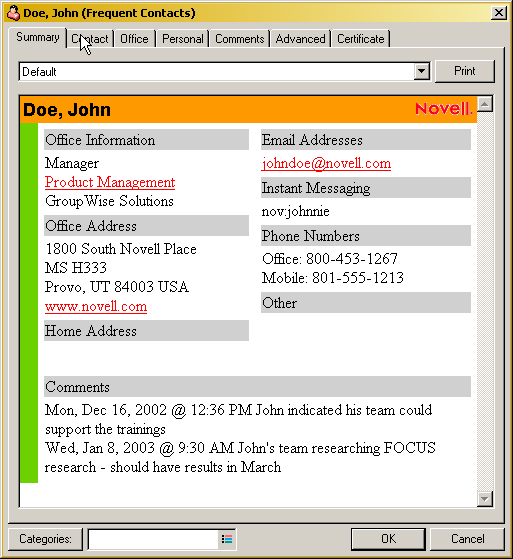Go to the Comments tab

click(x=240, y=39)
